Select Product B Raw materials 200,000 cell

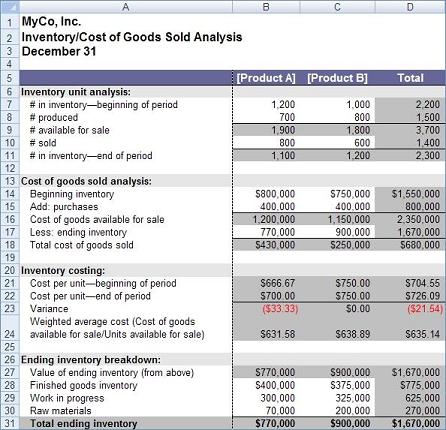pos(337,411)
